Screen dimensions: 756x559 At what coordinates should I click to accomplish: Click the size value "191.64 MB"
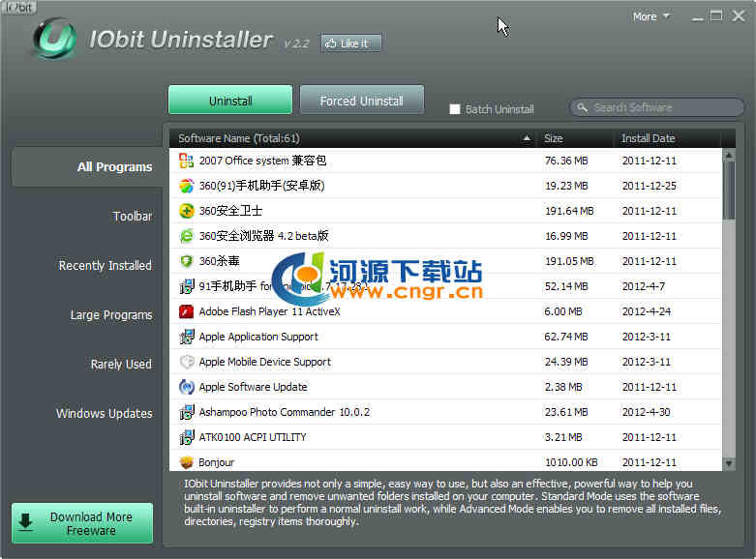point(569,211)
